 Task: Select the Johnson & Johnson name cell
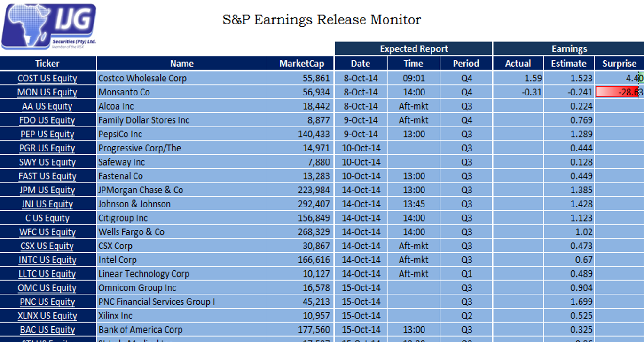coord(182,204)
